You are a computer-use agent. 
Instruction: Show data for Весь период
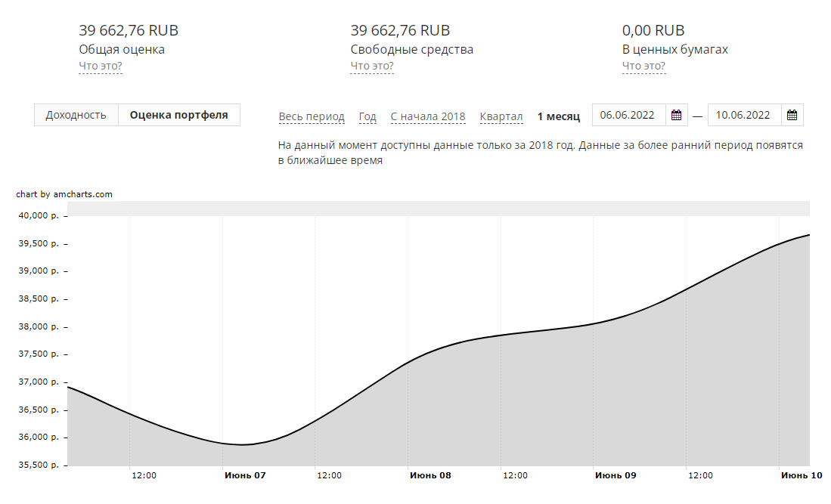tap(312, 116)
